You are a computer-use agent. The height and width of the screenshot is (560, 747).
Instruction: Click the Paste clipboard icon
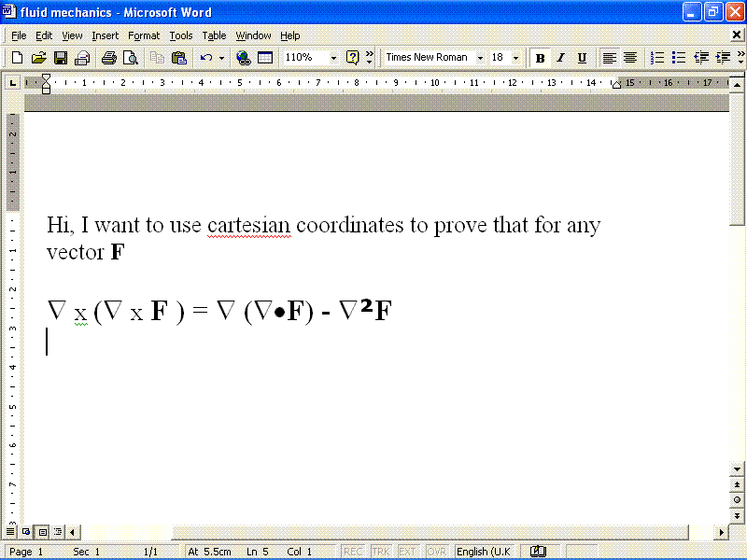tap(179, 58)
